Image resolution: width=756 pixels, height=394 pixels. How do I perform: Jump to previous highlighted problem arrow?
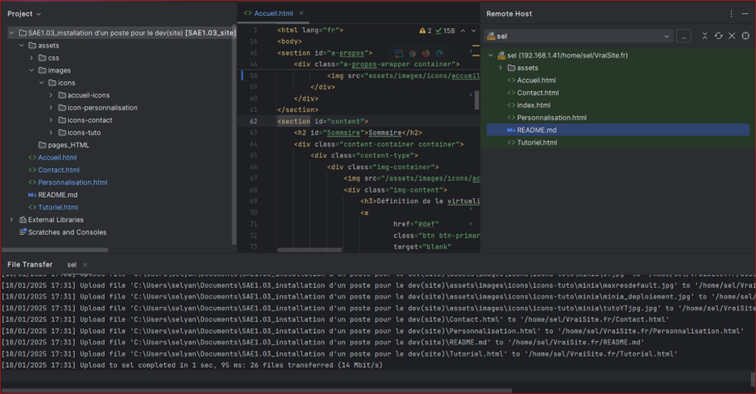click(x=463, y=30)
